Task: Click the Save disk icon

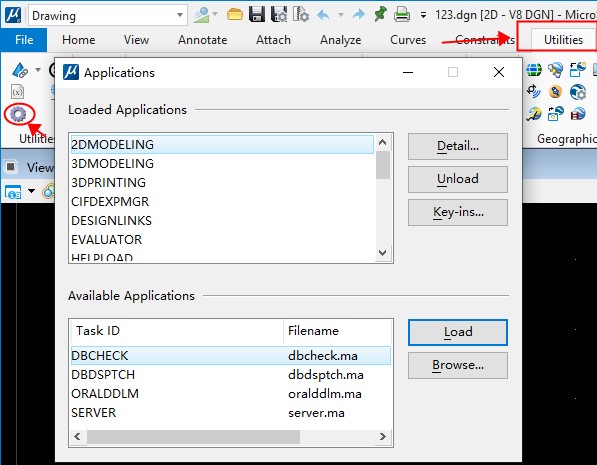Action: 257,14
